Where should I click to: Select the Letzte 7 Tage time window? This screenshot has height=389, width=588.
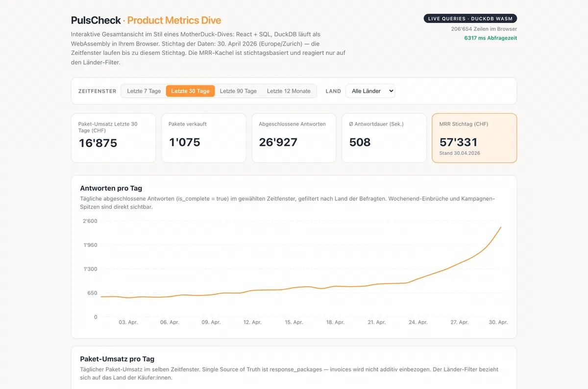coord(144,91)
